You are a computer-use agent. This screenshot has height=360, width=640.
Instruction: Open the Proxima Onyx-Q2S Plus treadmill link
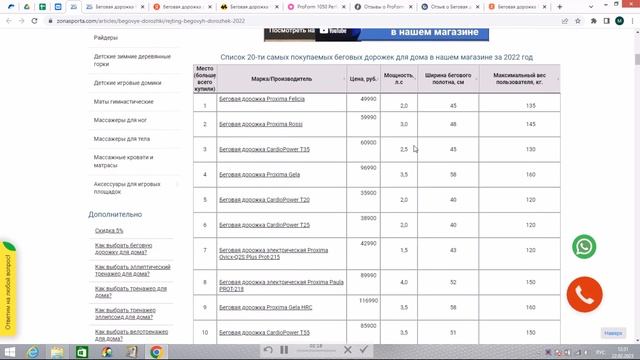273,253
